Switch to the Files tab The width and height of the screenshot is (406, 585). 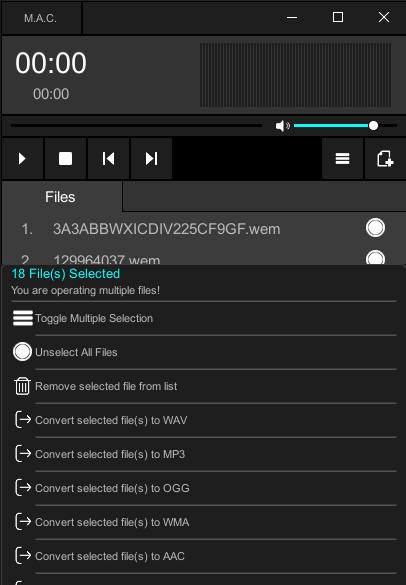point(62,197)
